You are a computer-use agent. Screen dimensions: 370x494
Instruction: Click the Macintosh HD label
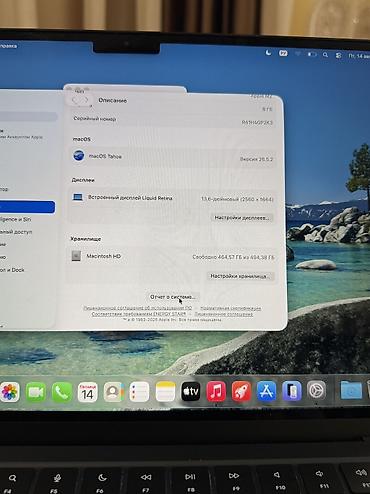(x=104, y=256)
